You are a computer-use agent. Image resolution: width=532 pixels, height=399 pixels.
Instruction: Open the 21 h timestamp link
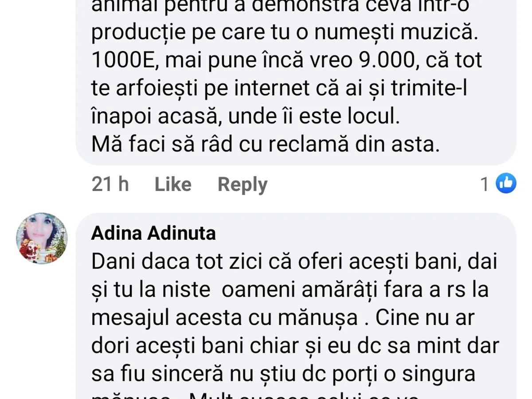click(110, 184)
